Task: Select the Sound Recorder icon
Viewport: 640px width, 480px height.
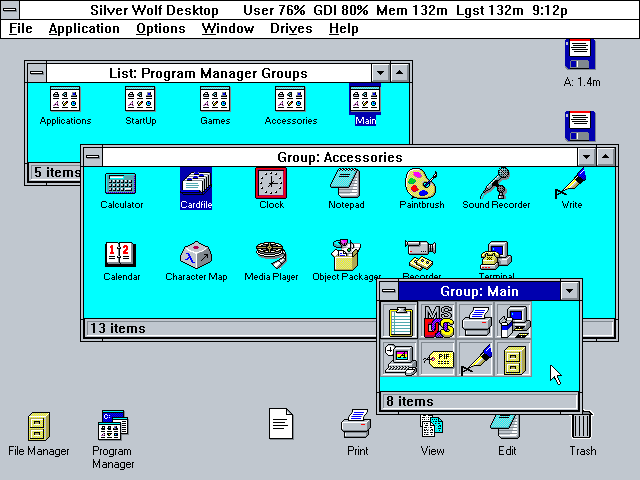Action: pyautogui.click(x=496, y=183)
